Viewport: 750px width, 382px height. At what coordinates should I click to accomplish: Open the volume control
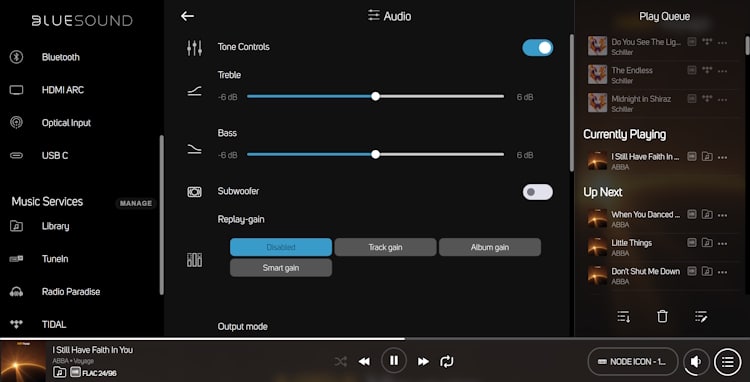tap(696, 362)
